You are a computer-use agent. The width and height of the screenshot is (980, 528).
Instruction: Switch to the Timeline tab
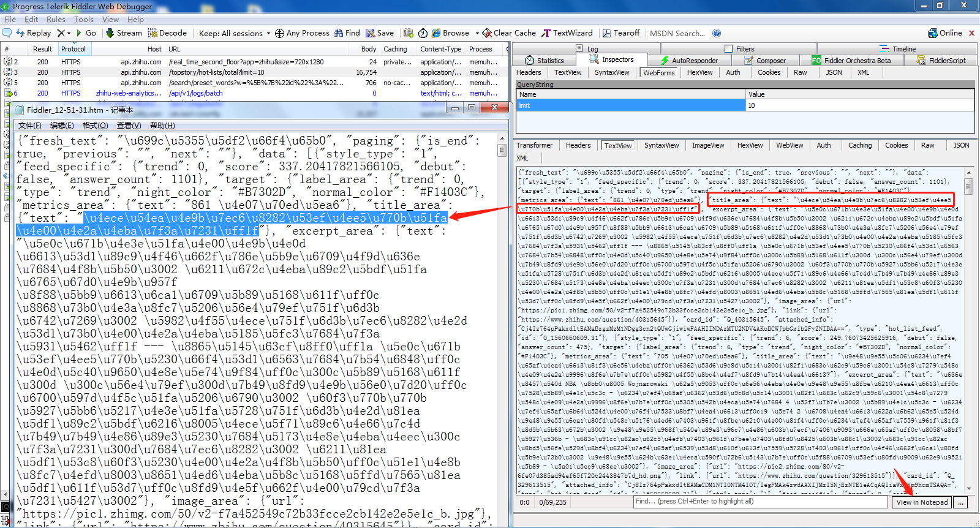898,49
